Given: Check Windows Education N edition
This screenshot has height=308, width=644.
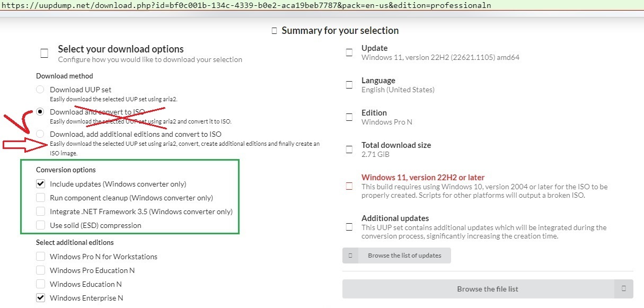Looking at the screenshot, I should tap(40, 284).
